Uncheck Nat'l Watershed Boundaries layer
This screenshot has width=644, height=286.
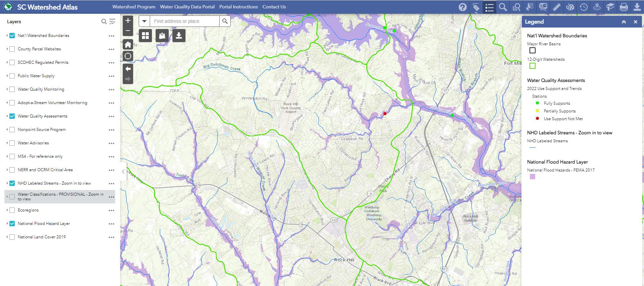(x=12, y=36)
